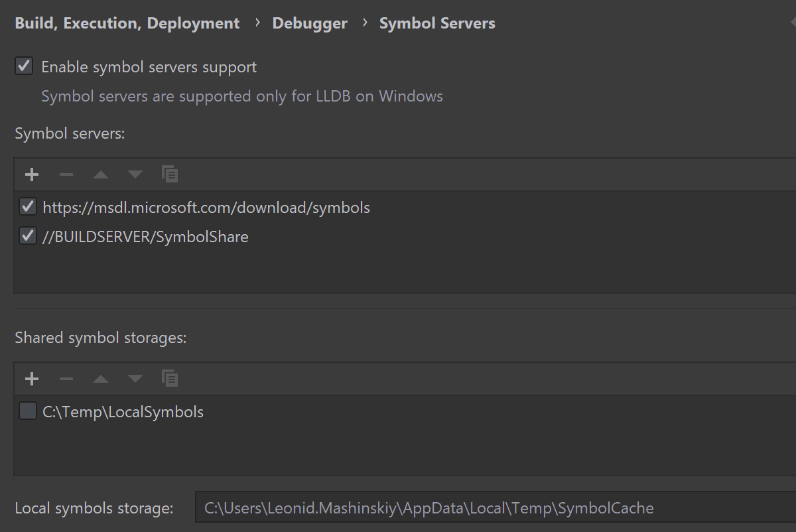Image resolution: width=796 pixels, height=532 pixels.
Task: Click the Local symbols storage path field
Action: [491, 508]
